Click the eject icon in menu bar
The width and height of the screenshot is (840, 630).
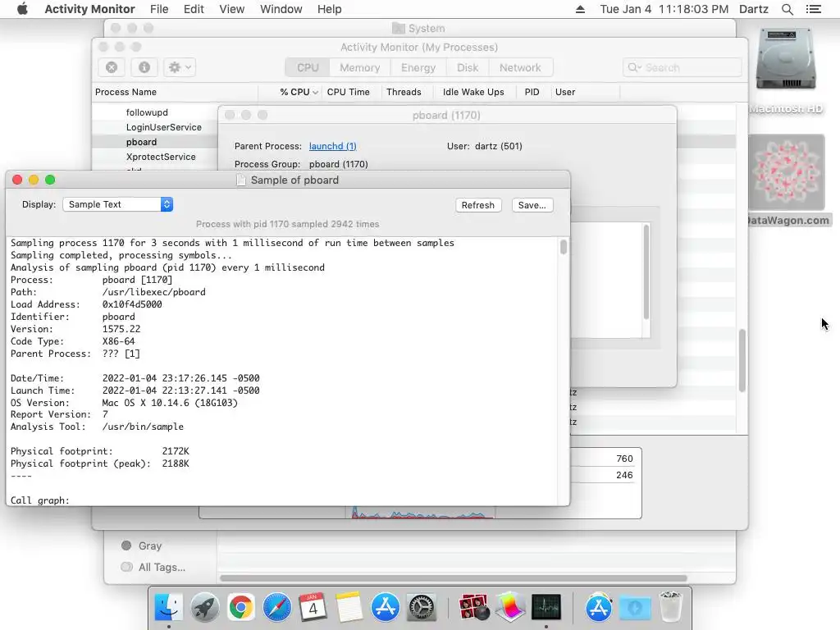point(580,9)
